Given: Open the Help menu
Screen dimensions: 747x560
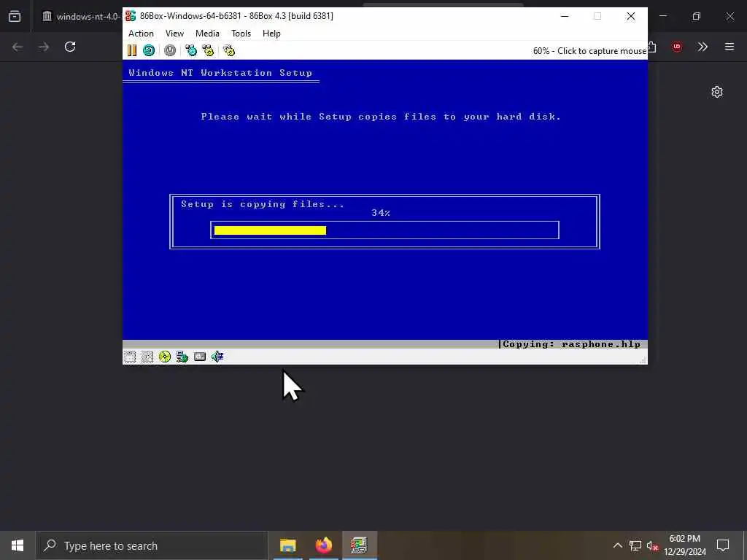Looking at the screenshot, I should tap(271, 34).
